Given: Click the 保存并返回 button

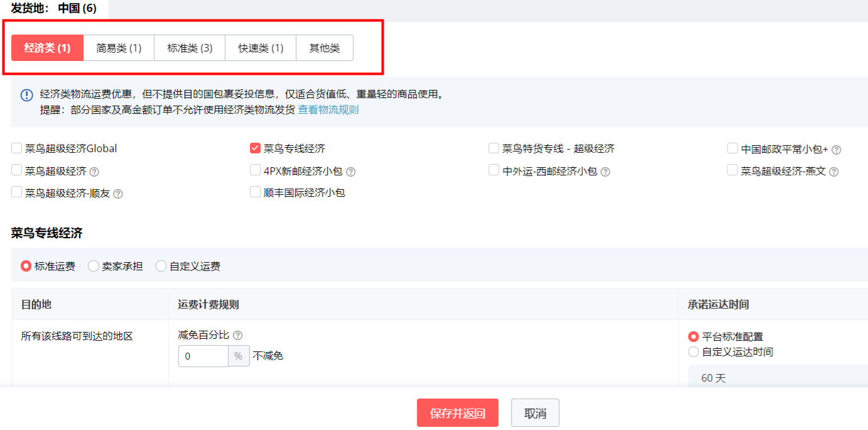Looking at the screenshot, I should click(x=457, y=412).
